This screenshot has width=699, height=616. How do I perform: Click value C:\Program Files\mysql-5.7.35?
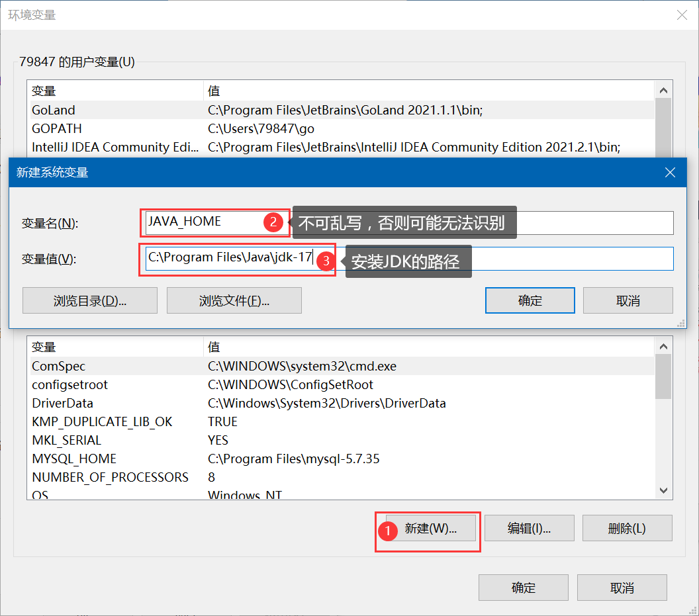pyautogui.click(x=293, y=459)
